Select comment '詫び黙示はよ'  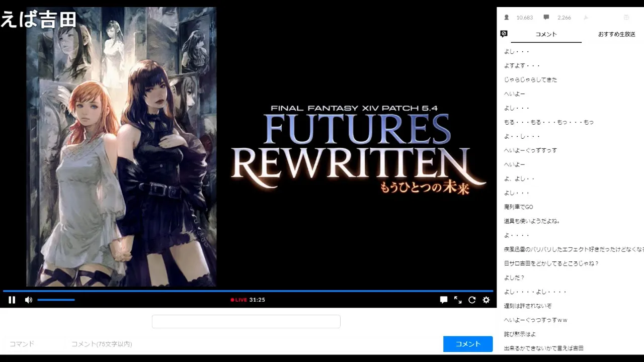(520, 334)
